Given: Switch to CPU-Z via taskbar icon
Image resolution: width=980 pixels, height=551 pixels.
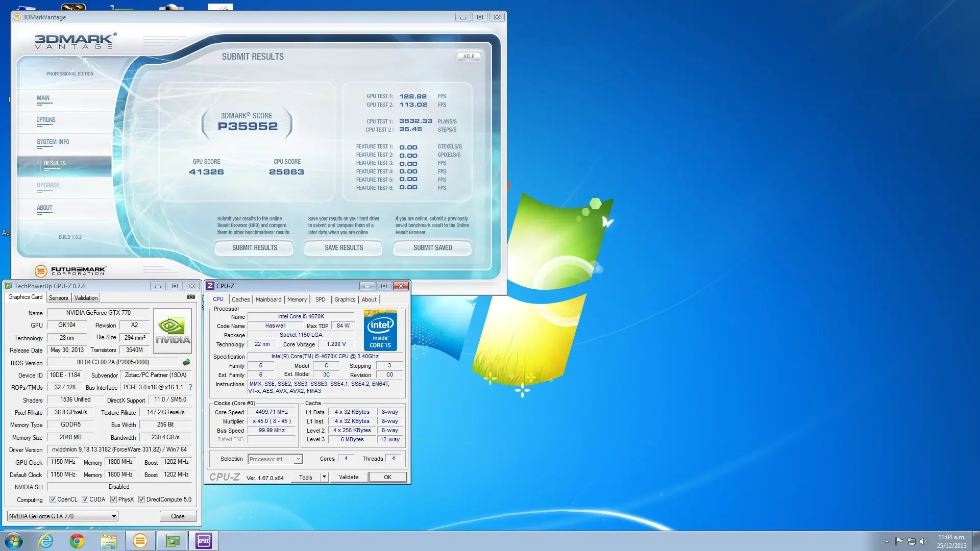Looking at the screenshot, I should (204, 541).
